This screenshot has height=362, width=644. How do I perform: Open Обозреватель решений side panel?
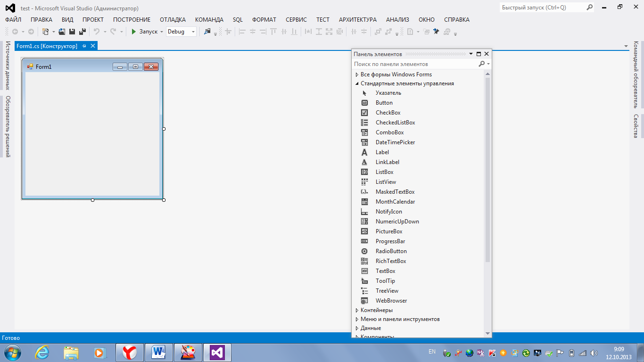coord(8,126)
